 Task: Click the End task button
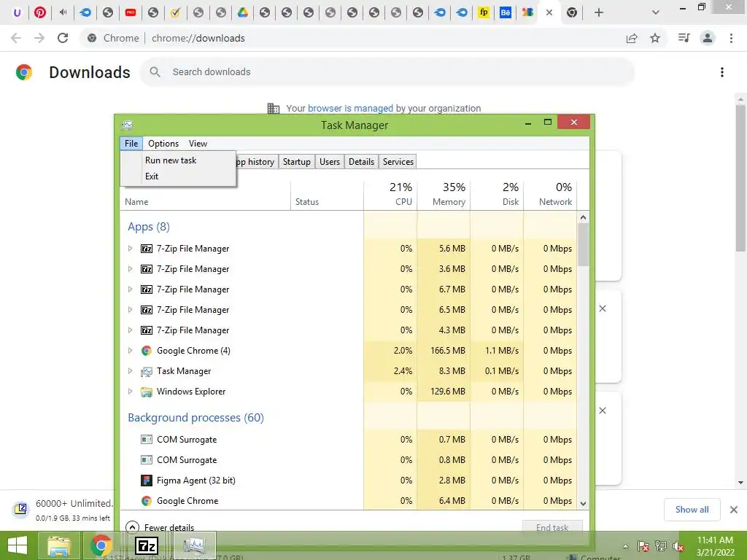[x=552, y=527]
